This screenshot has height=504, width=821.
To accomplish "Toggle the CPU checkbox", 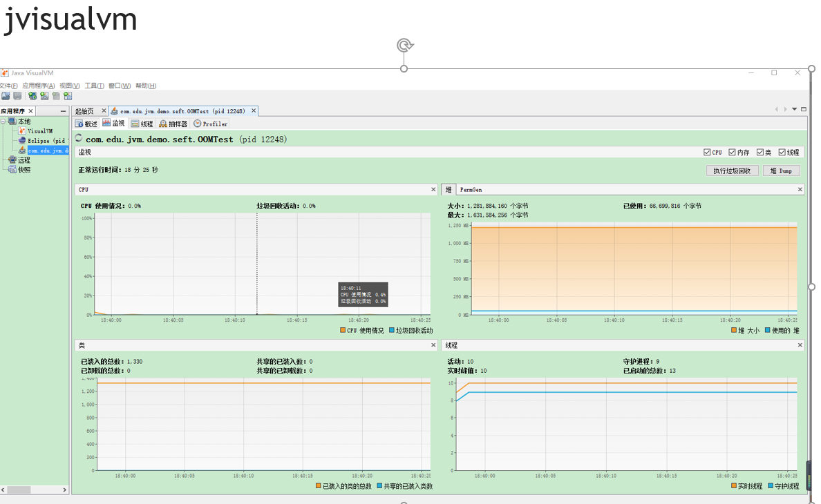I will 708,152.
